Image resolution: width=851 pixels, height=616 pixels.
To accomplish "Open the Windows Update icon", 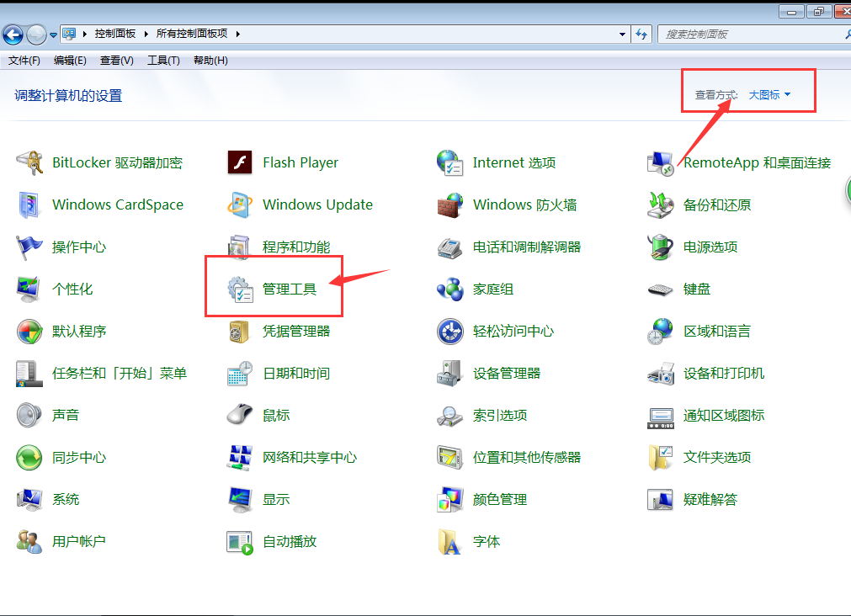I will (240, 204).
